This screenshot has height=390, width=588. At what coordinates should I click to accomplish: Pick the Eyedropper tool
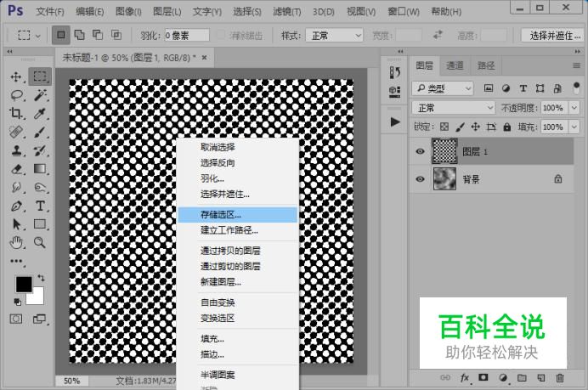(40, 114)
